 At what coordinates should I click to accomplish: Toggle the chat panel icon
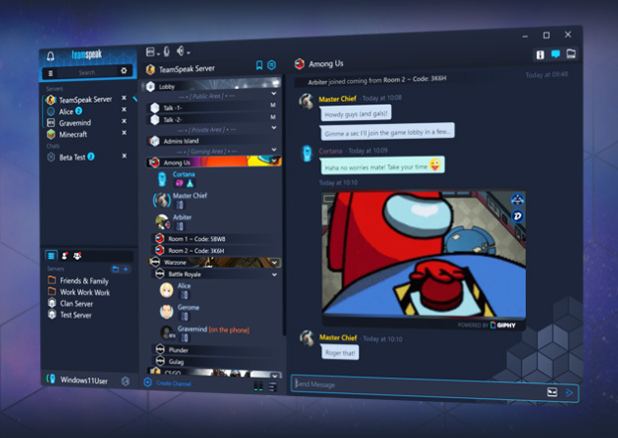[x=556, y=54]
